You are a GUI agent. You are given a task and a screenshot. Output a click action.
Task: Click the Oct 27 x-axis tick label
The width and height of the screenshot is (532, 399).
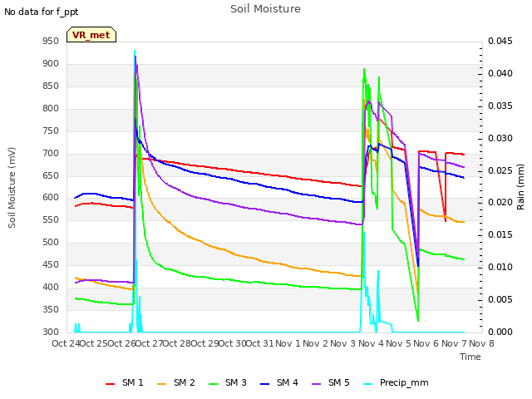point(150,343)
